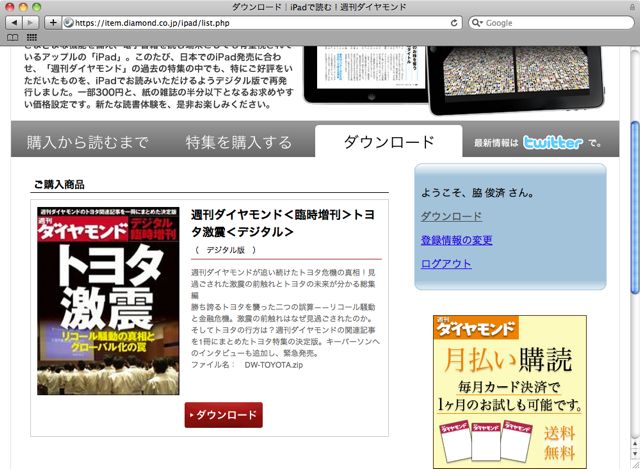The width and height of the screenshot is (640, 469).
Task: Click the ご購入商品 heading
Action: (59, 184)
